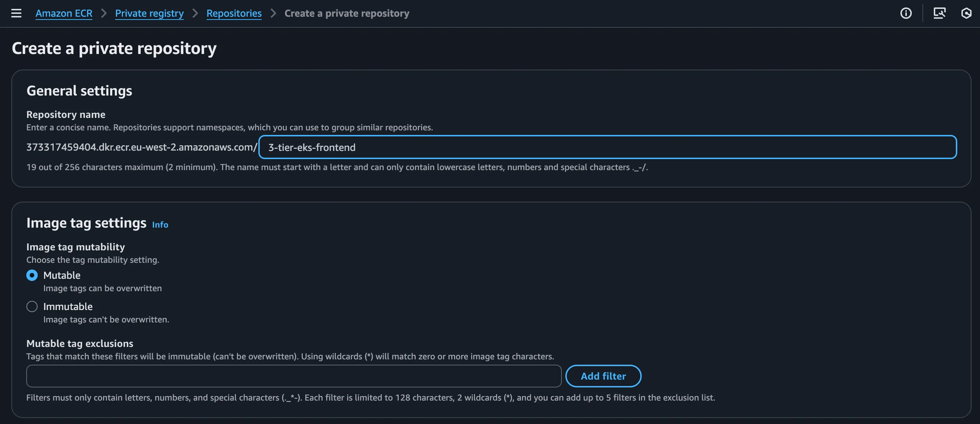Open Info link beside Image tag settings
980x424 pixels.
pyautogui.click(x=160, y=225)
